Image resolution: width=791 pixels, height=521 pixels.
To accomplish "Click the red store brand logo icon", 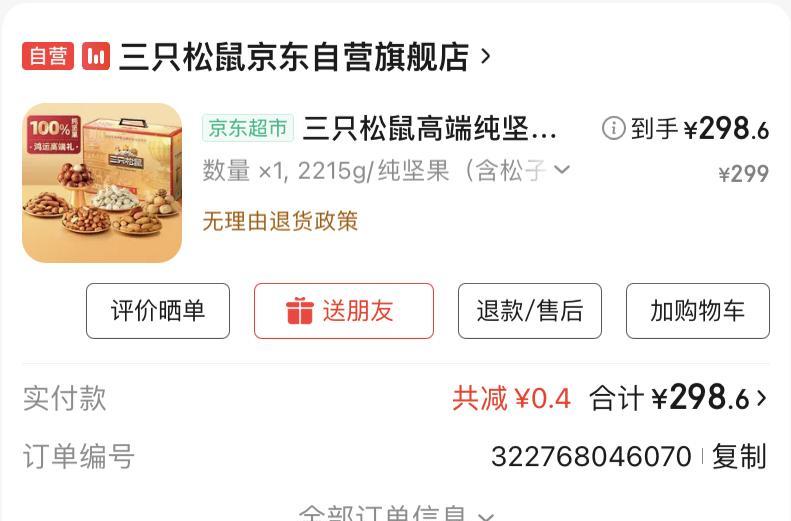I will [96, 55].
